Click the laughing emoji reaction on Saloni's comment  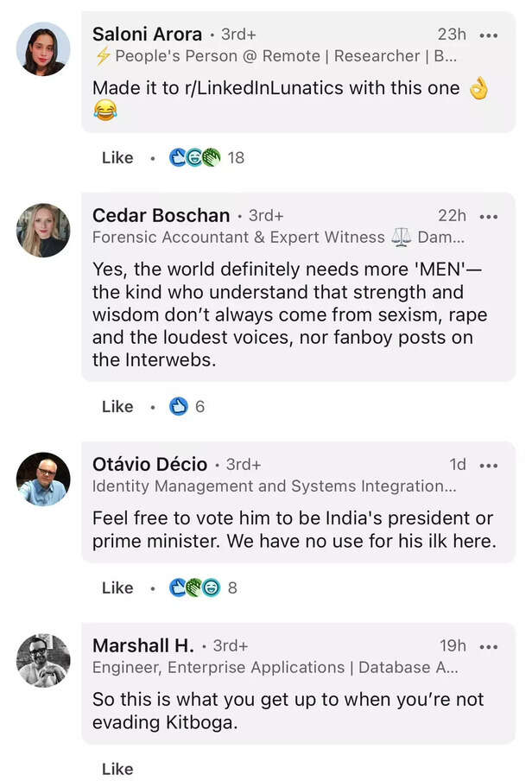(x=193, y=157)
